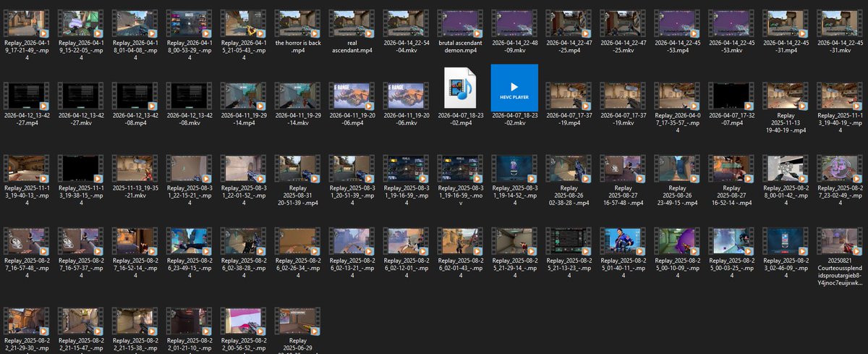Select scoreboard thumbnail of Replay_2025-08-25_21-13-23_-.mp4

(569, 241)
